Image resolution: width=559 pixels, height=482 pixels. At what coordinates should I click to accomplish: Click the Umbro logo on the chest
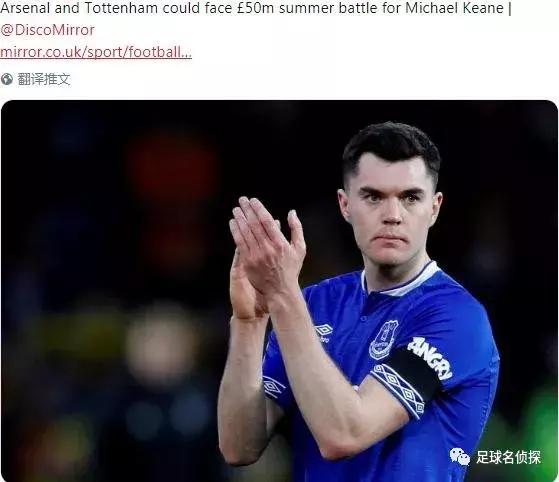(323, 332)
